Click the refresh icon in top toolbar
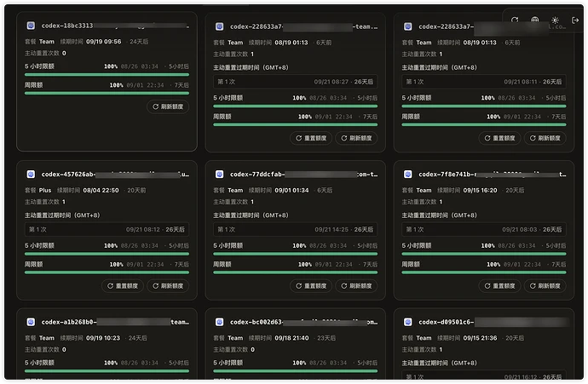Screen dimensions: 588x384 point(515,20)
